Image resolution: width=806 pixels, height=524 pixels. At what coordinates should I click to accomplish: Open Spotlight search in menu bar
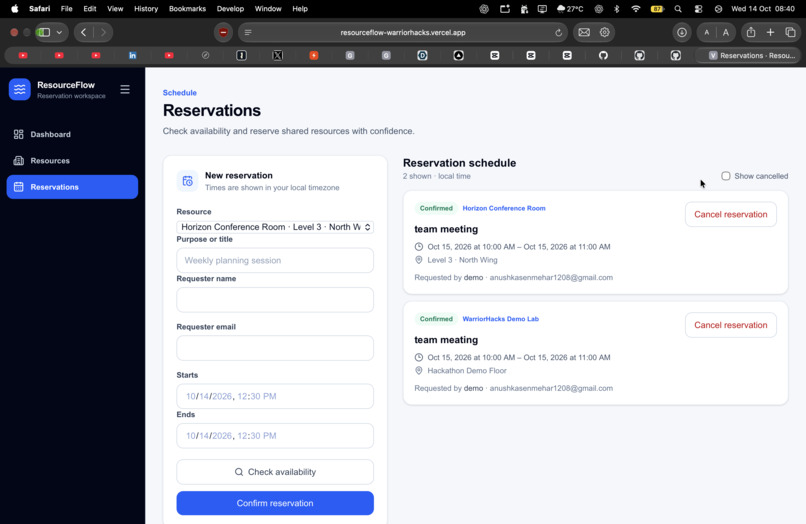coord(678,9)
